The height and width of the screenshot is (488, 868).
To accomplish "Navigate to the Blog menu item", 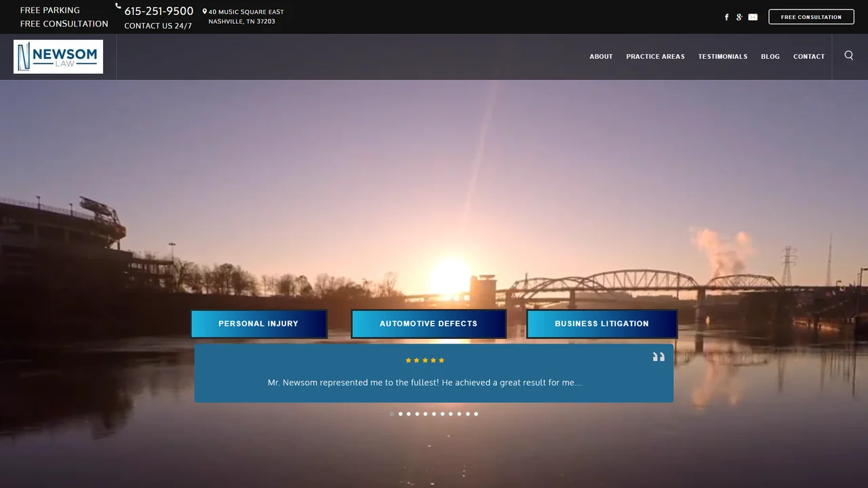I will pos(770,57).
